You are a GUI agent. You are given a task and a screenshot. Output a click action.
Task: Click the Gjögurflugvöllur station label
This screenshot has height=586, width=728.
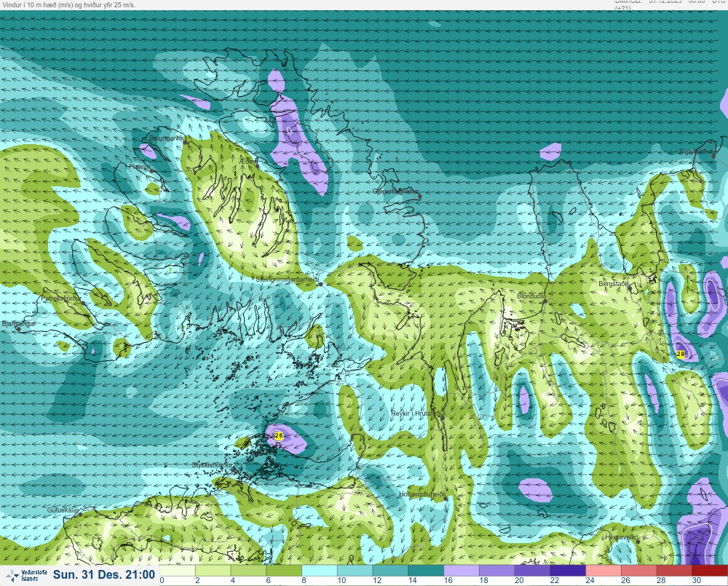point(395,191)
